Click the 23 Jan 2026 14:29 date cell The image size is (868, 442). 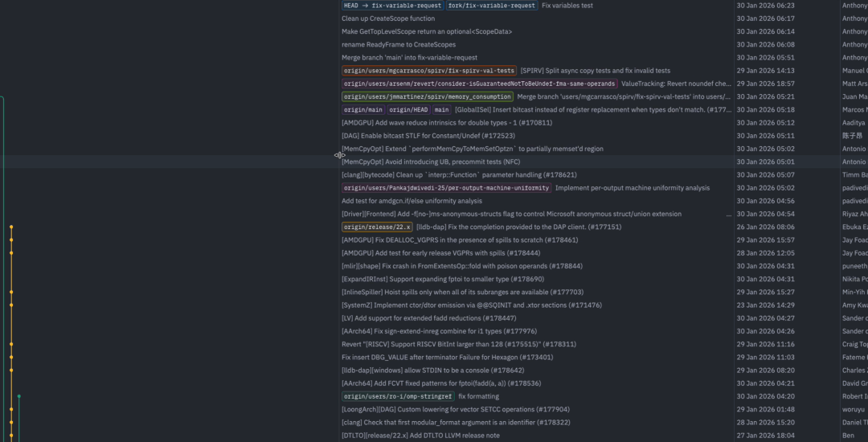tap(766, 305)
